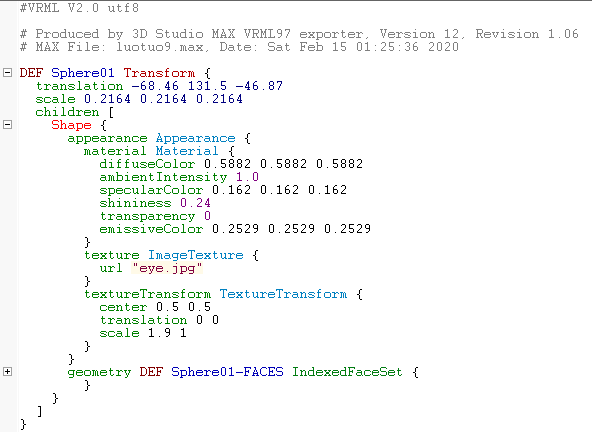Click the emissiveColor field name

(x=151, y=229)
